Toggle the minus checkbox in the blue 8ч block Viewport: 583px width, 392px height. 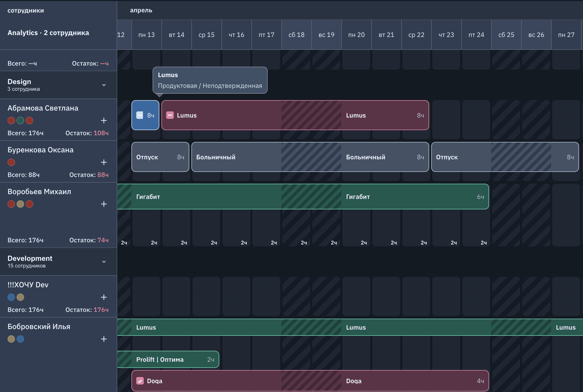[140, 115]
